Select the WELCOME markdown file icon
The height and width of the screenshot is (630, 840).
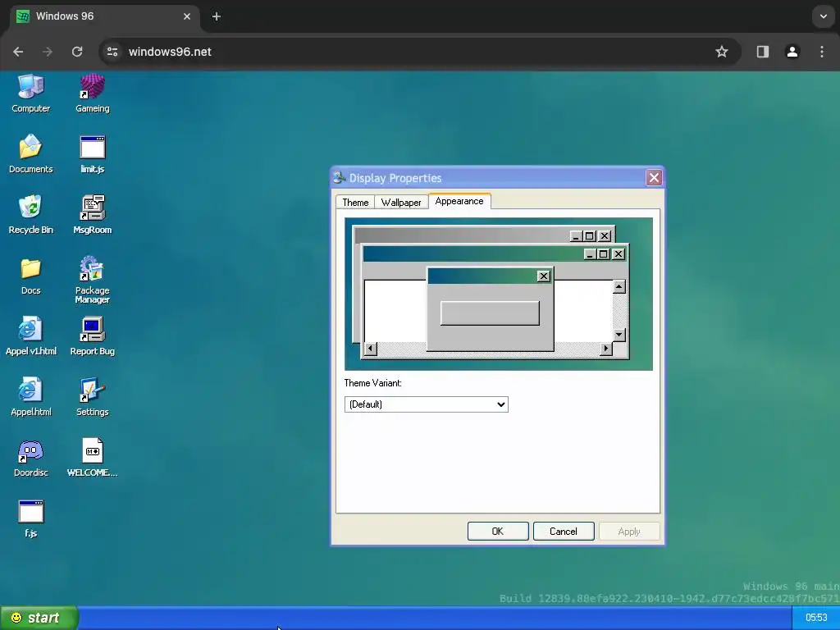(x=92, y=457)
